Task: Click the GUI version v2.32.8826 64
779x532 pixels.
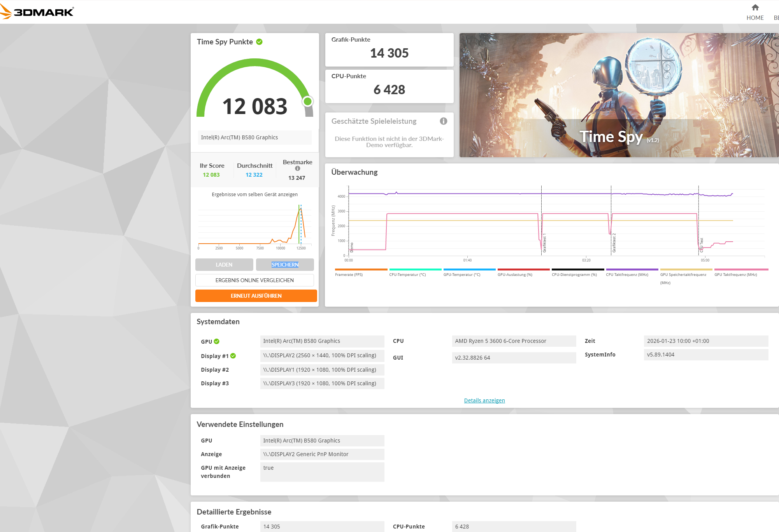Action: [514, 358]
